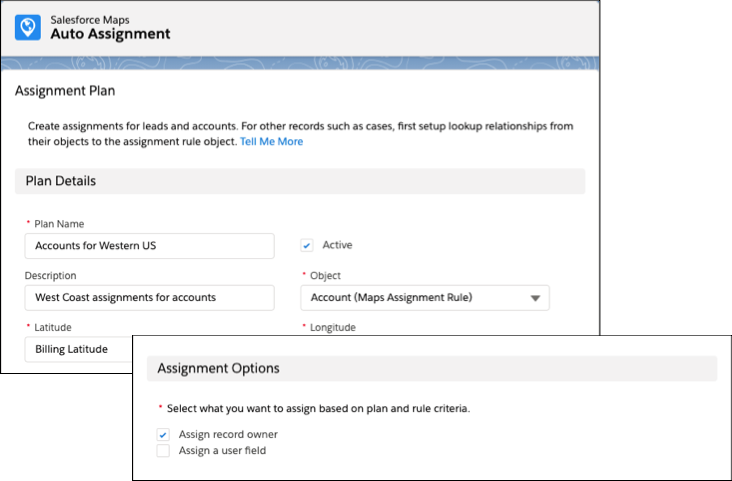Open the Tell Me More link
Screen dimensions: 732x481
tap(271, 141)
